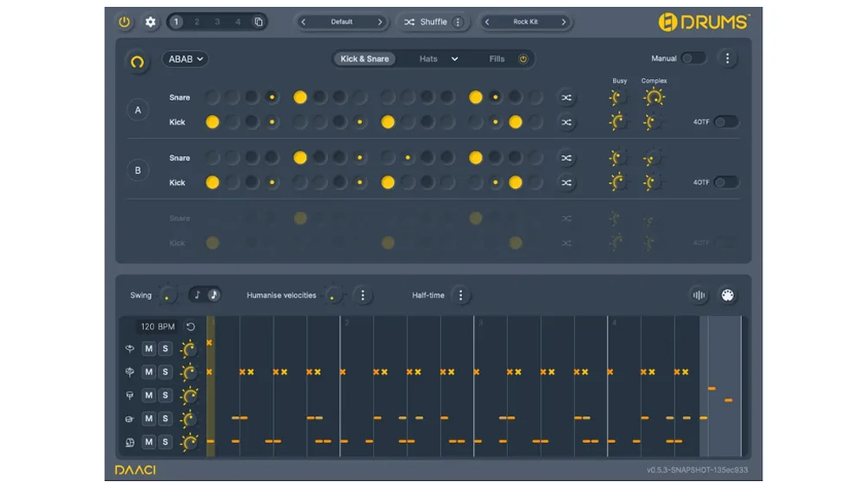Viewport: 868px width, 488px height.
Task: Select pattern slot 3
Action: click(217, 21)
